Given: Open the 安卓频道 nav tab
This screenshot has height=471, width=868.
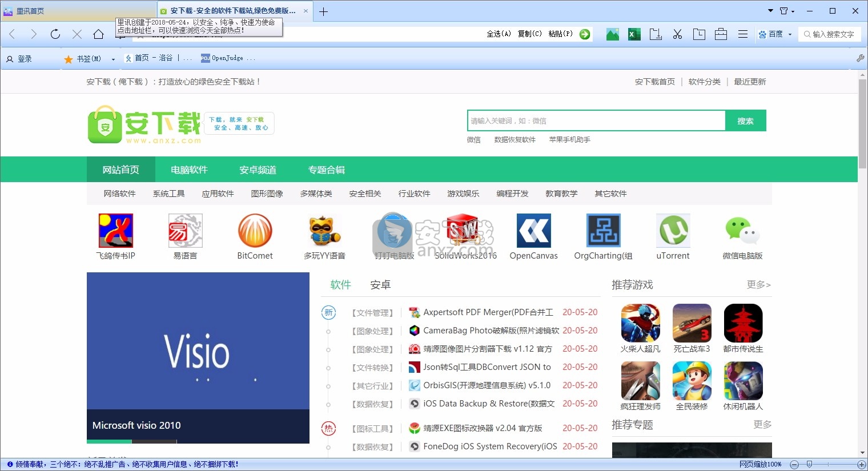Looking at the screenshot, I should pyautogui.click(x=258, y=170).
